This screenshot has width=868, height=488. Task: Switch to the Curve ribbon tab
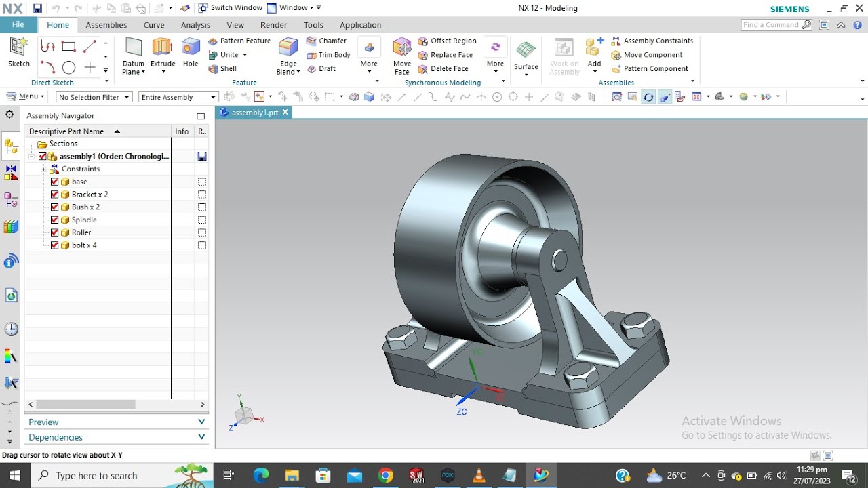(x=154, y=25)
